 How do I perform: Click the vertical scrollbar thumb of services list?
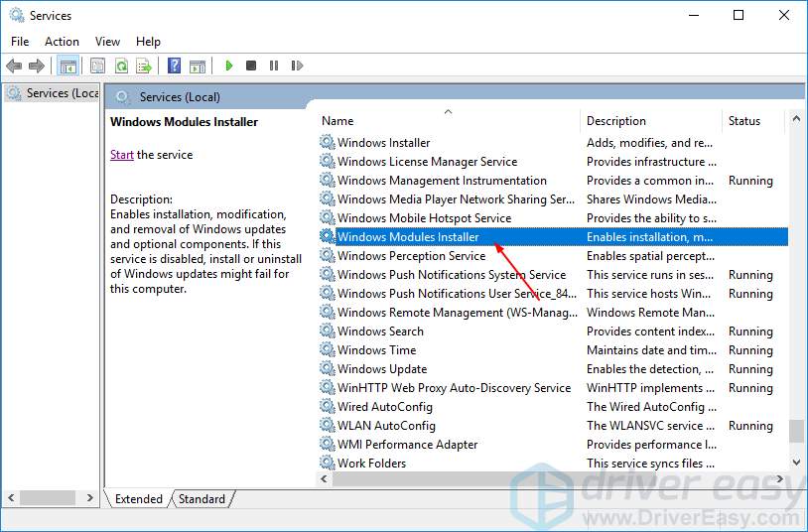point(796,431)
